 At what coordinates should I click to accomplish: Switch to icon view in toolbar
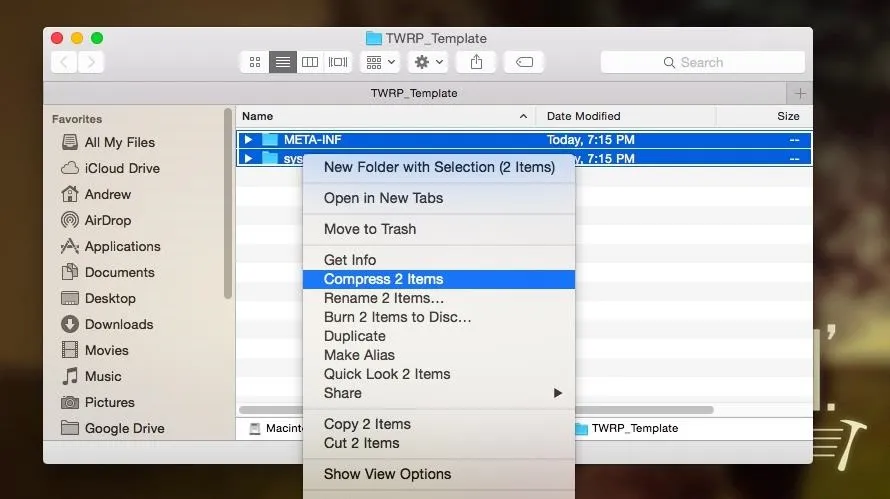coord(255,62)
